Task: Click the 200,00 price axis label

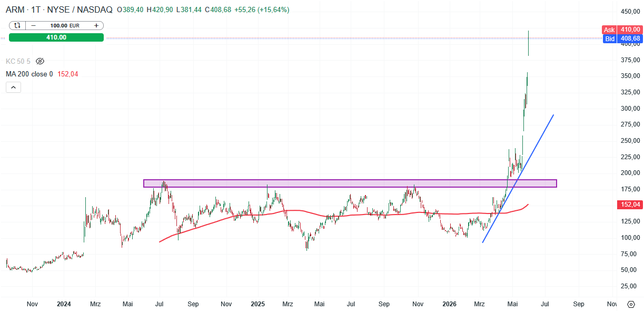Action: point(630,173)
